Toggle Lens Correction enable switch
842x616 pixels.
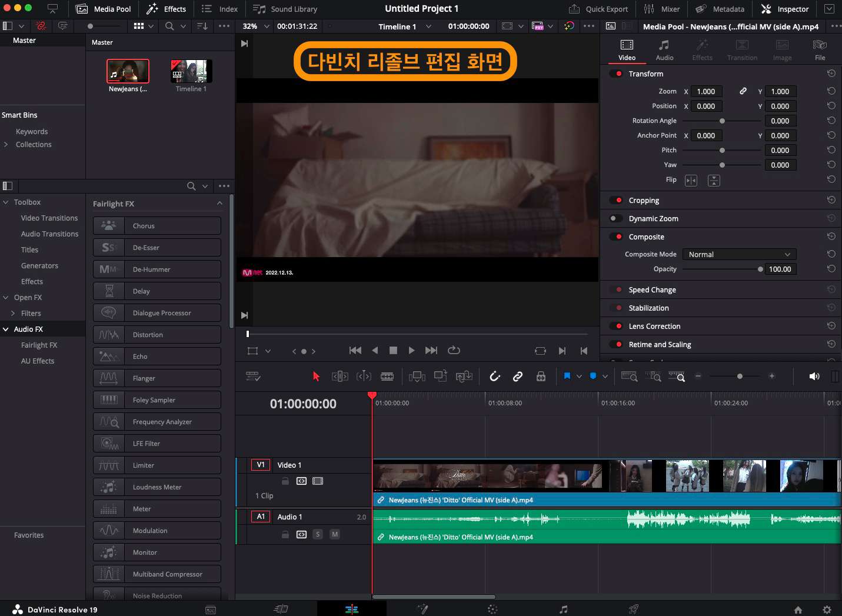(616, 326)
